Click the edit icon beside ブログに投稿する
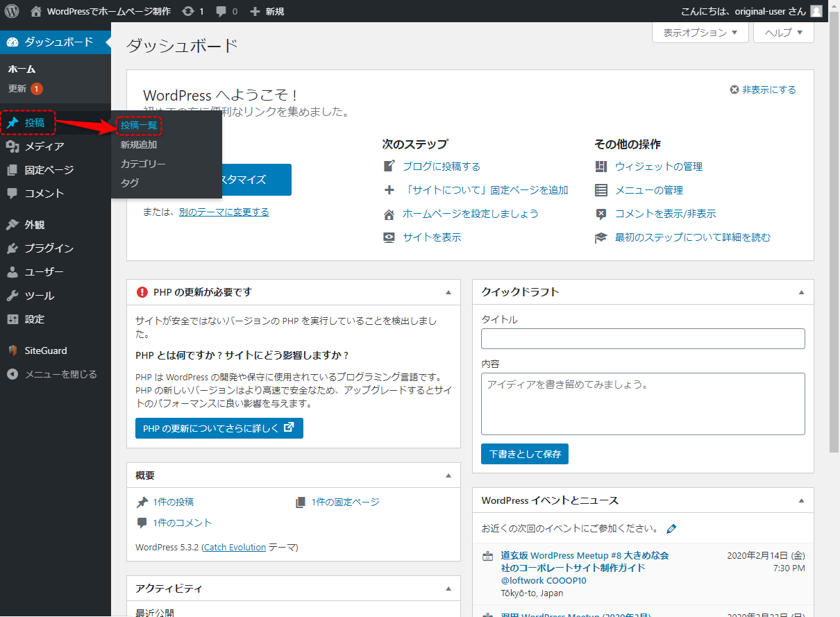 [389, 167]
